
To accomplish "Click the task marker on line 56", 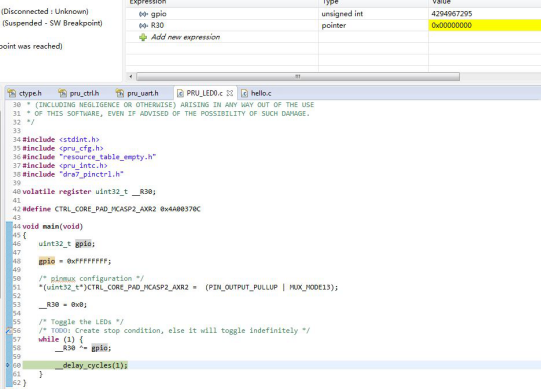I will 9,331.
